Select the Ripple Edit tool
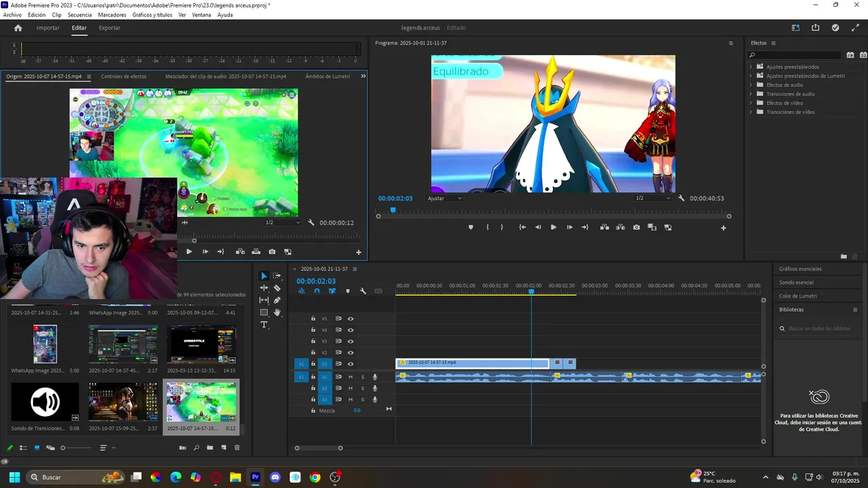This screenshot has width=868, height=488. coord(264,288)
